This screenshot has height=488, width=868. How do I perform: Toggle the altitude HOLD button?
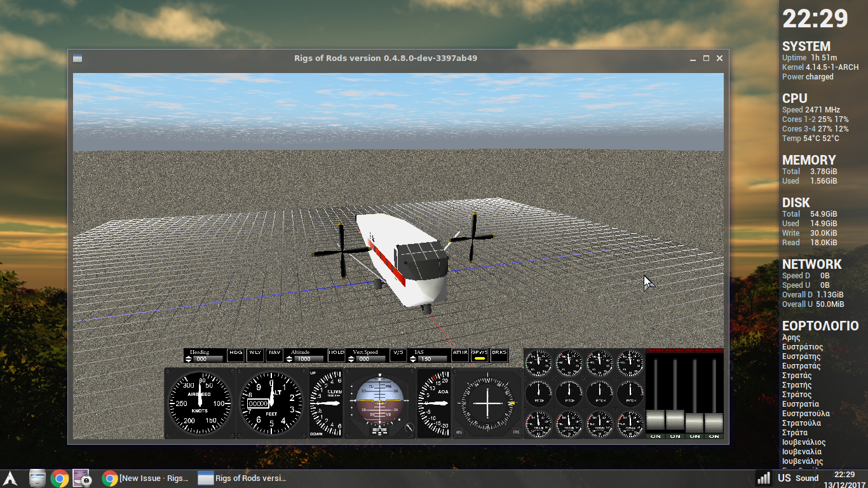pos(336,355)
